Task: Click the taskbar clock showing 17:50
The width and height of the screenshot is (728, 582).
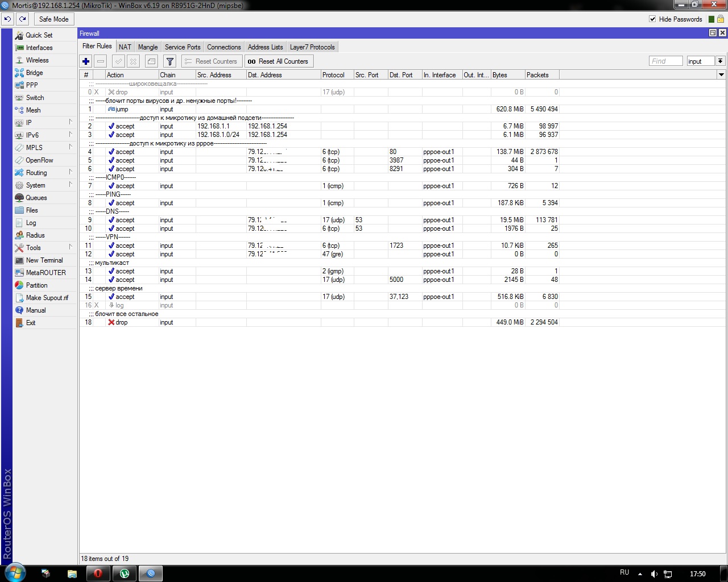Action: [x=697, y=574]
